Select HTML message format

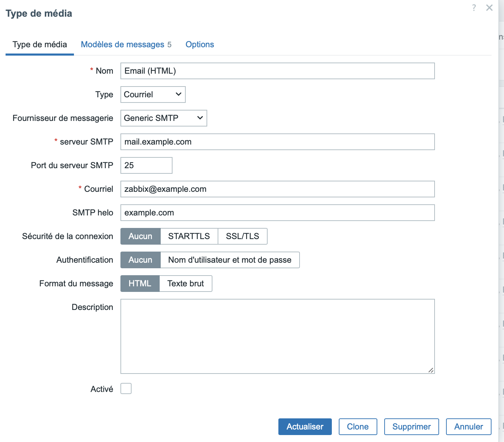point(140,284)
